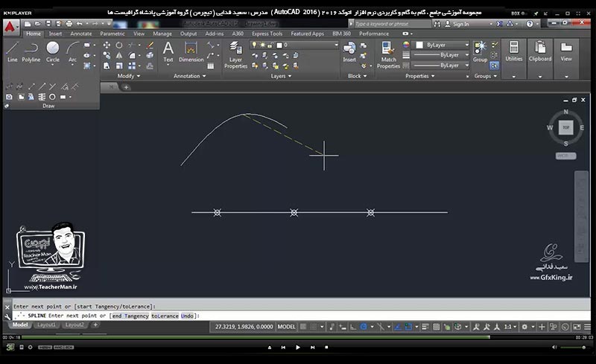Open the Annotate ribbon tab
The height and width of the screenshot is (364, 596).
pos(81,33)
